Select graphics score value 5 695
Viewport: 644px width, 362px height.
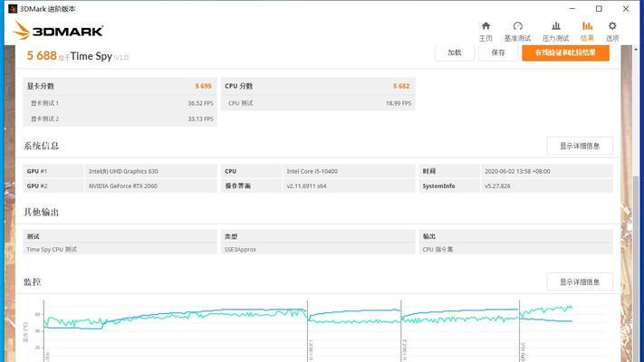coord(203,86)
